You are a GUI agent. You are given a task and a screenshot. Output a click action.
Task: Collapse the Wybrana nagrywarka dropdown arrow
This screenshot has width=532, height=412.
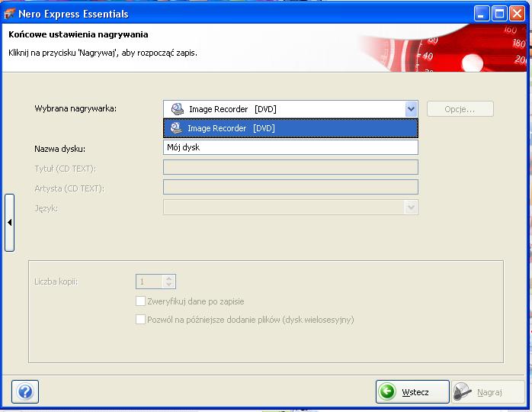(411, 109)
